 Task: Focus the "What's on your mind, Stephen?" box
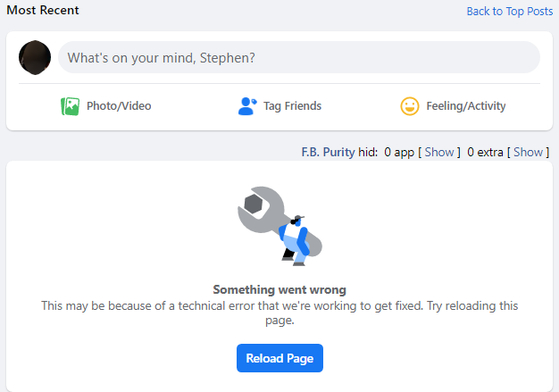(x=299, y=57)
